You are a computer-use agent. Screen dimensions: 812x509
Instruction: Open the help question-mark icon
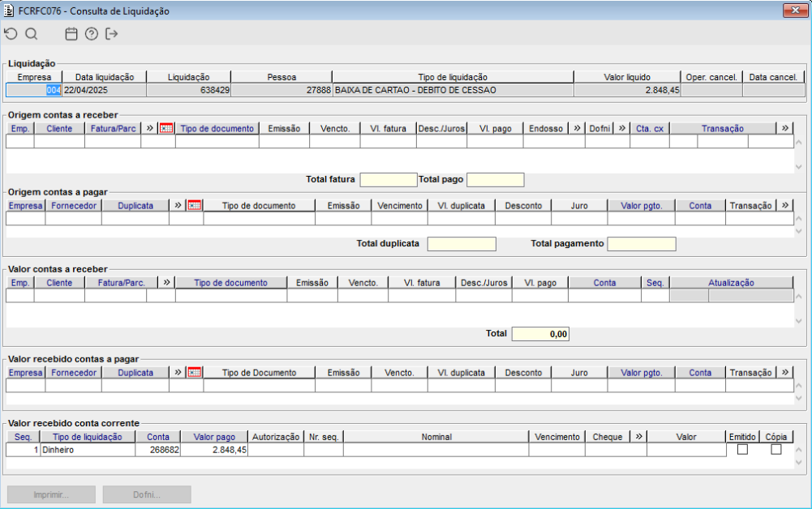(92, 34)
